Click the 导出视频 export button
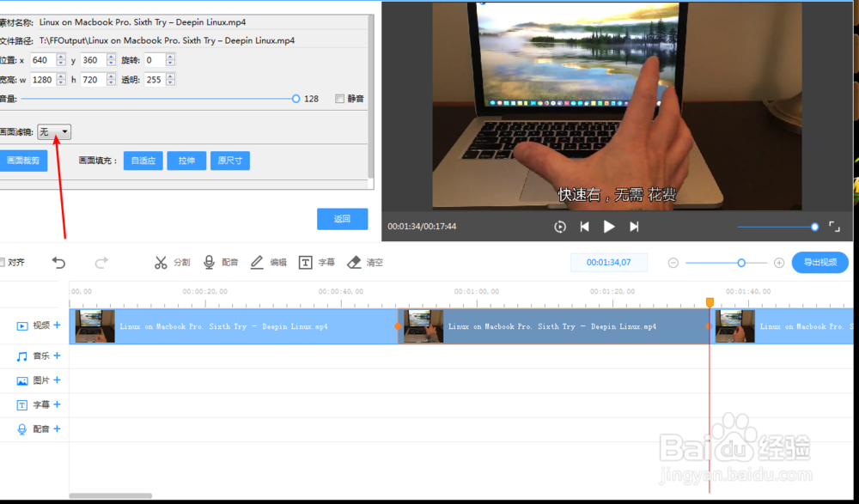Image resolution: width=859 pixels, height=504 pixels. [x=820, y=263]
